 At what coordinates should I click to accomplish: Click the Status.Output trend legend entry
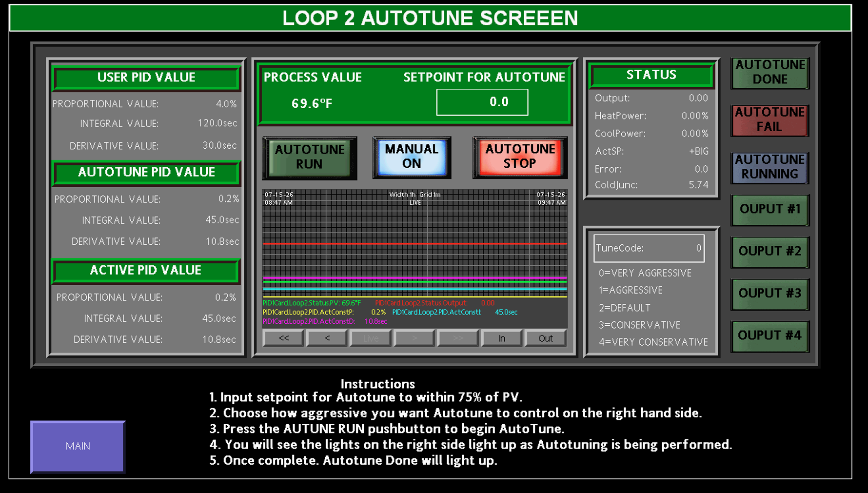point(434,303)
